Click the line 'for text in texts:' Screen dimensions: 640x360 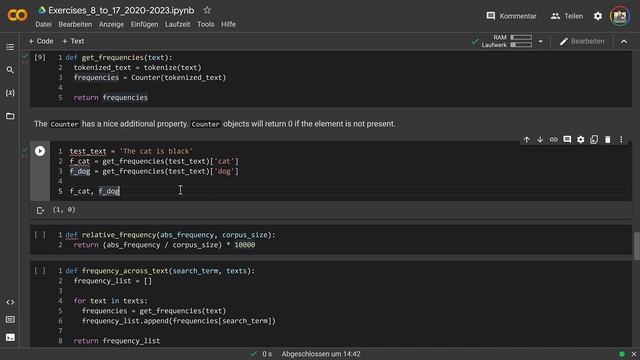pyautogui.click(x=111, y=301)
